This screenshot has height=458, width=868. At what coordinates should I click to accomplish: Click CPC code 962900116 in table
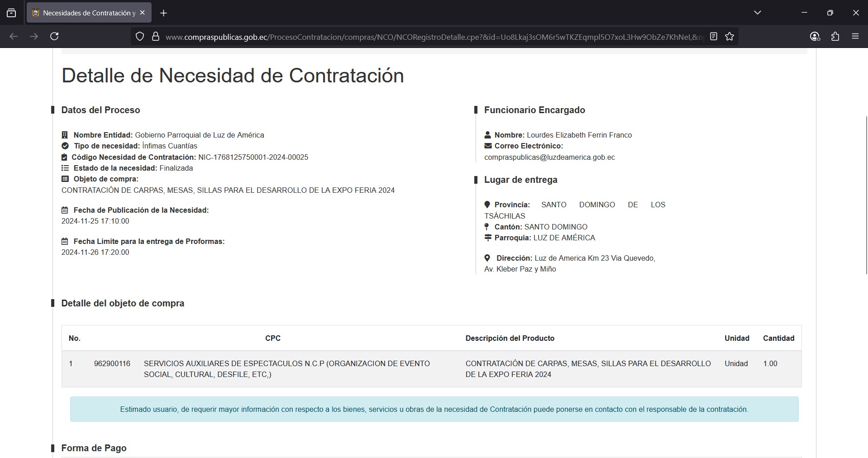[112, 363]
